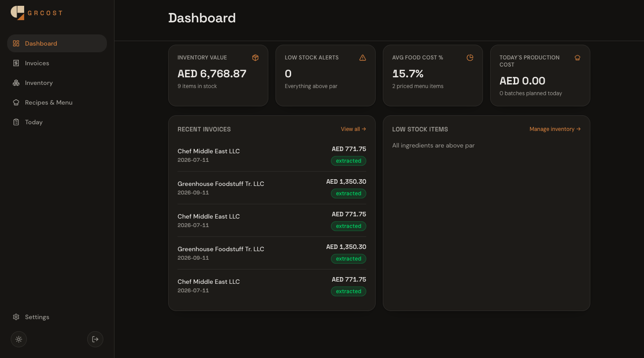The height and width of the screenshot is (358, 644).
Task: Click TODAY'S PRODUCTION COST card label
Action: [530, 61]
